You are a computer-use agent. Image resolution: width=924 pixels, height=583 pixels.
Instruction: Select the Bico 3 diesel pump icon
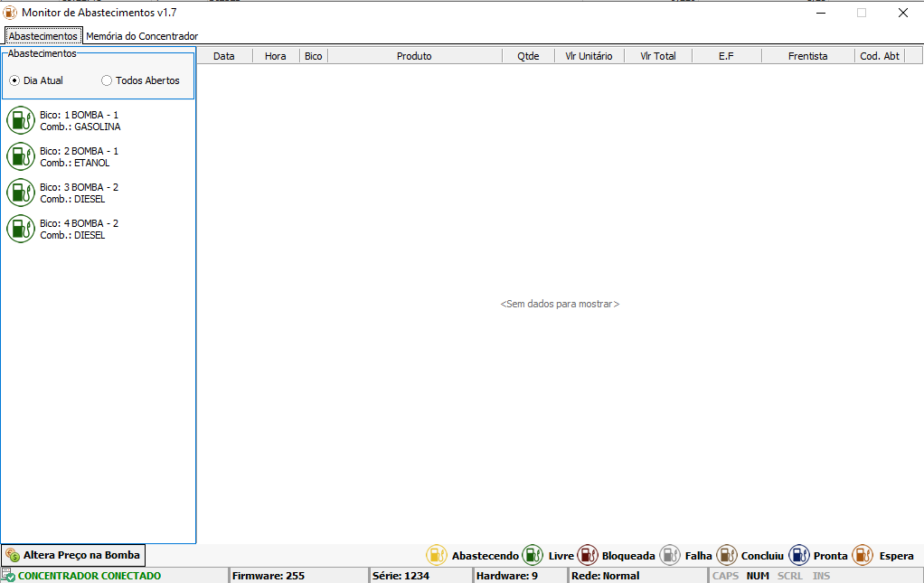point(20,193)
